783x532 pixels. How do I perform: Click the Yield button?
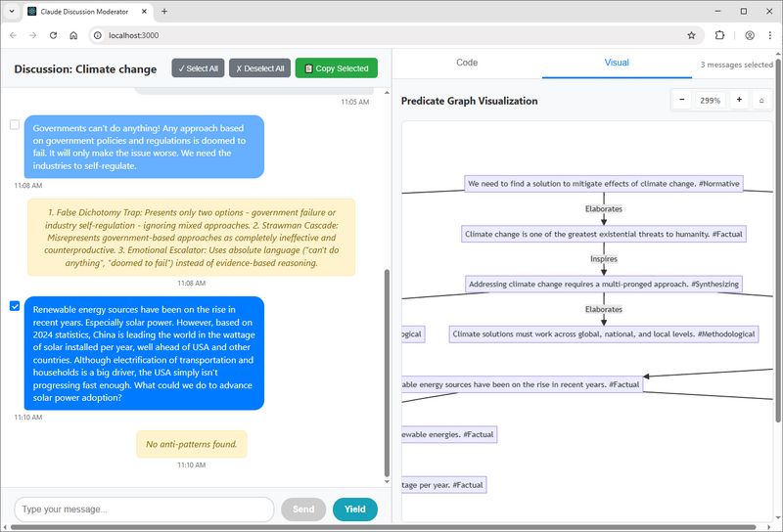point(355,510)
